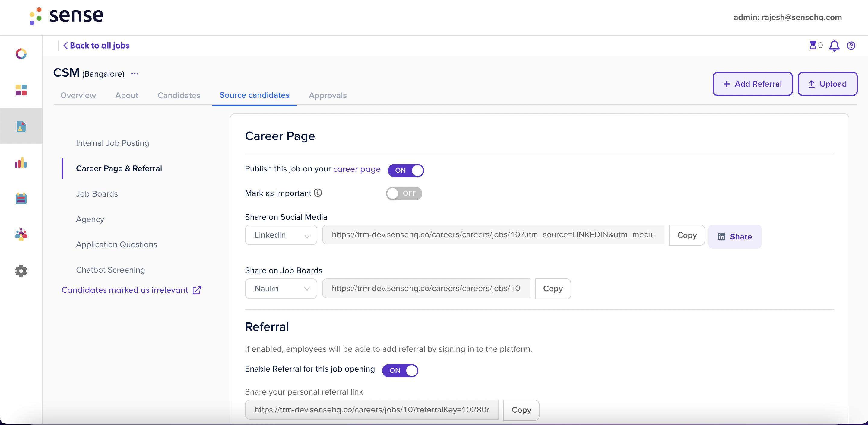Open Agency section
Viewport: 868px width, 425px height.
click(x=90, y=219)
